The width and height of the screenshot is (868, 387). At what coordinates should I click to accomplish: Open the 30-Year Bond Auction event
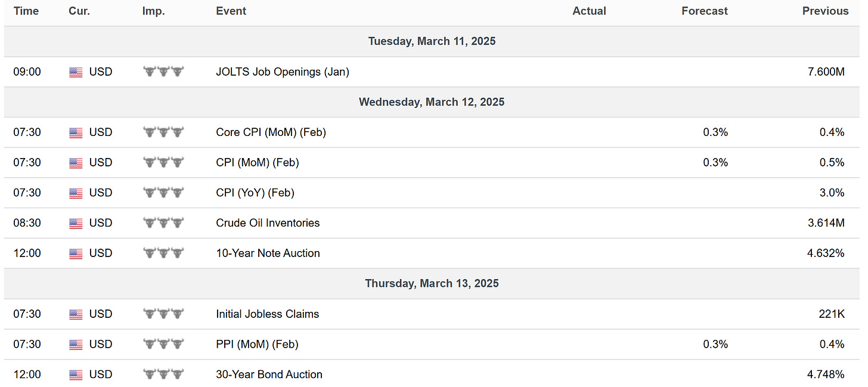click(269, 374)
